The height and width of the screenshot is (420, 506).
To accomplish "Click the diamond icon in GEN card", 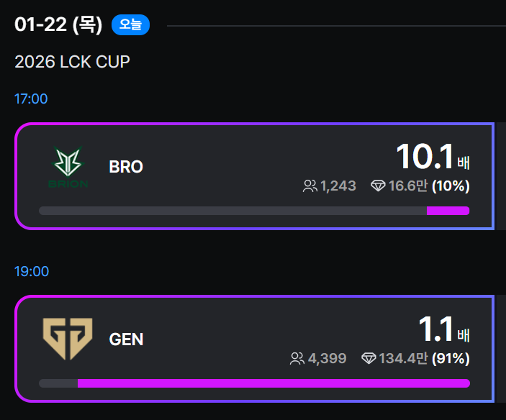I will click(369, 358).
